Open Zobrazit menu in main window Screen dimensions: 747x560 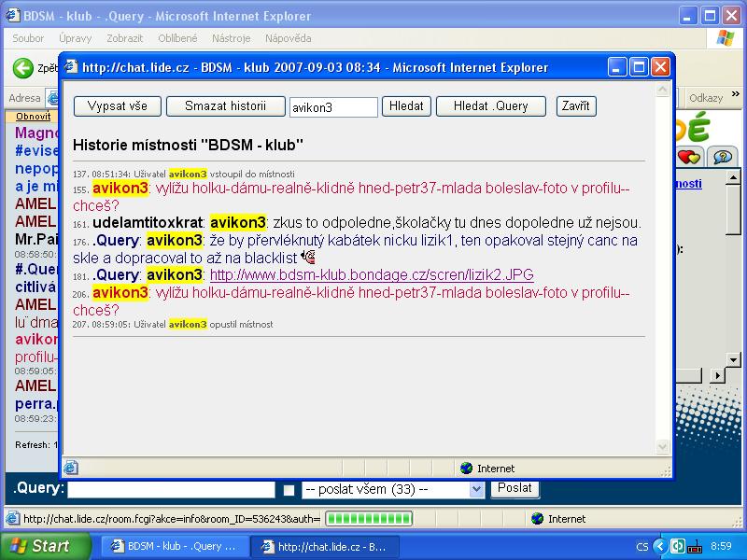click(x=124, y=38)
